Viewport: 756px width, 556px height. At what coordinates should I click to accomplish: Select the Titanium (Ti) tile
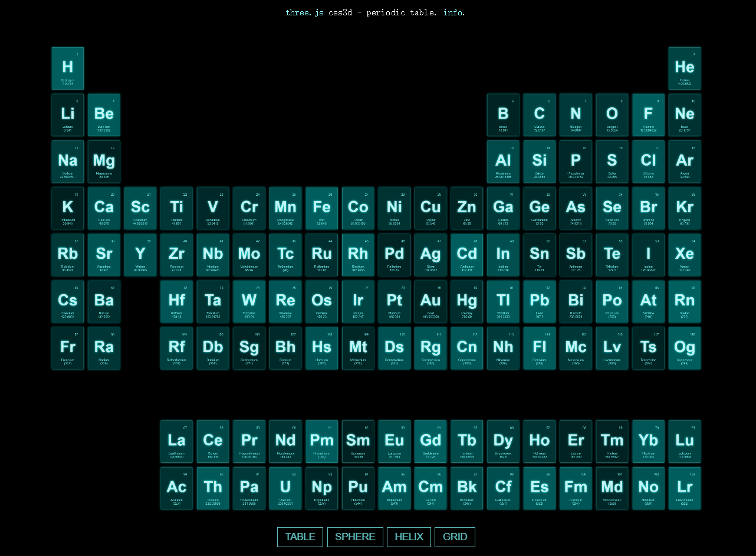pos(176,208)
